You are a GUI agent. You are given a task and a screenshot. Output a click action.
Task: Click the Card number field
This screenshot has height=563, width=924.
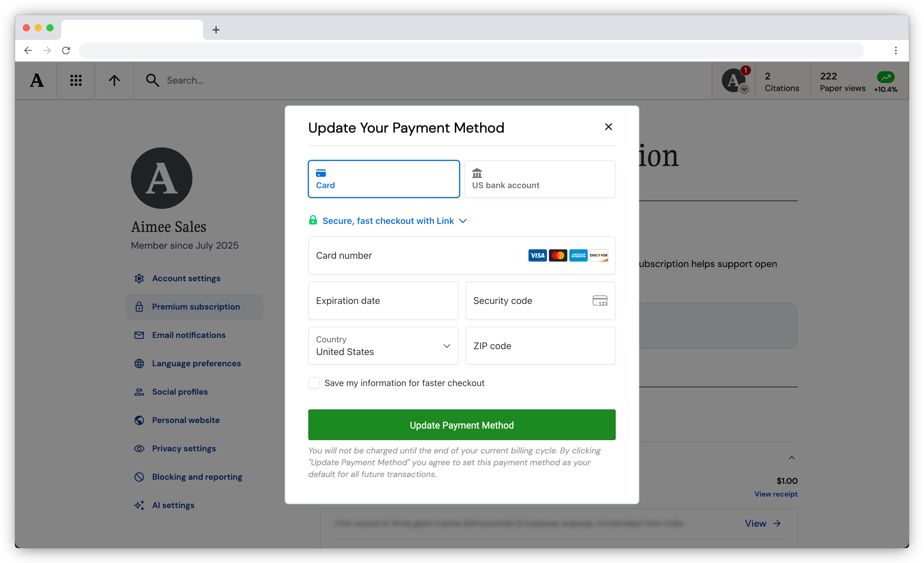(x=462, y=255)
